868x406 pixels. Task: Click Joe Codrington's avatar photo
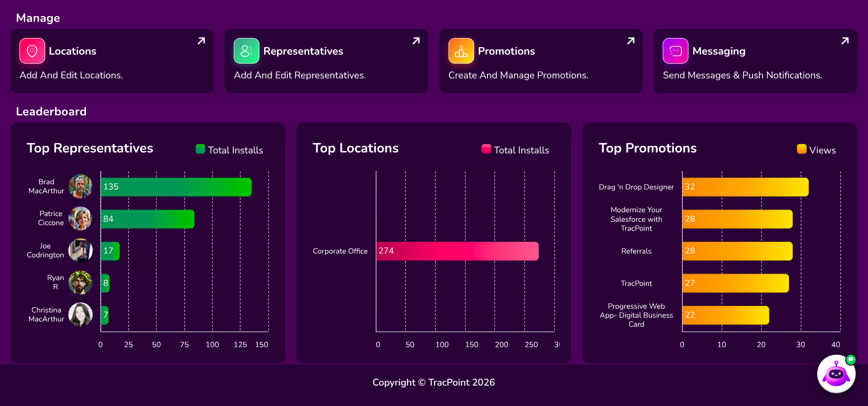(x=80, y=250)
